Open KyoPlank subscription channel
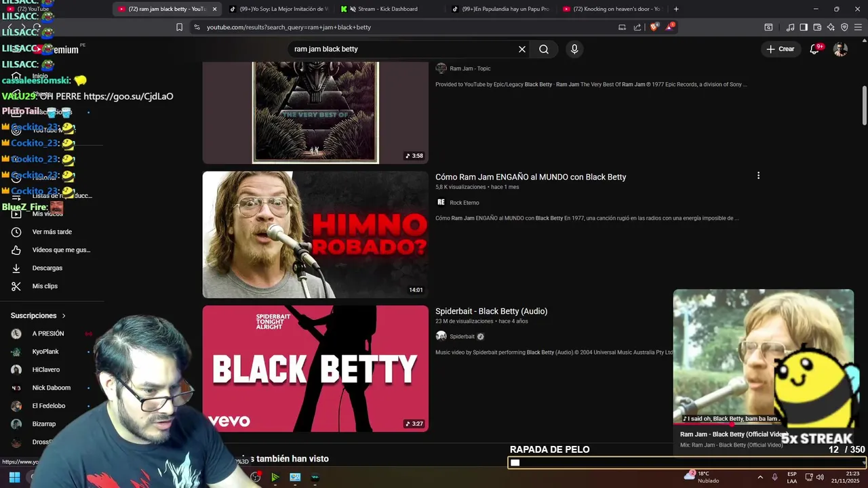Image resolution: width=868 pixels, height=488 pixels. pyautogui.click(x=45, y=352)
